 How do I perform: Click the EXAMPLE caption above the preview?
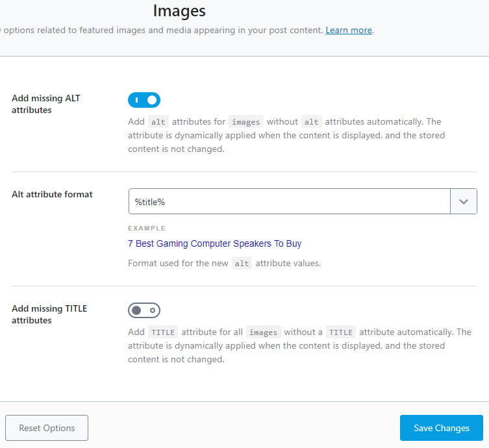click(147, 229)
